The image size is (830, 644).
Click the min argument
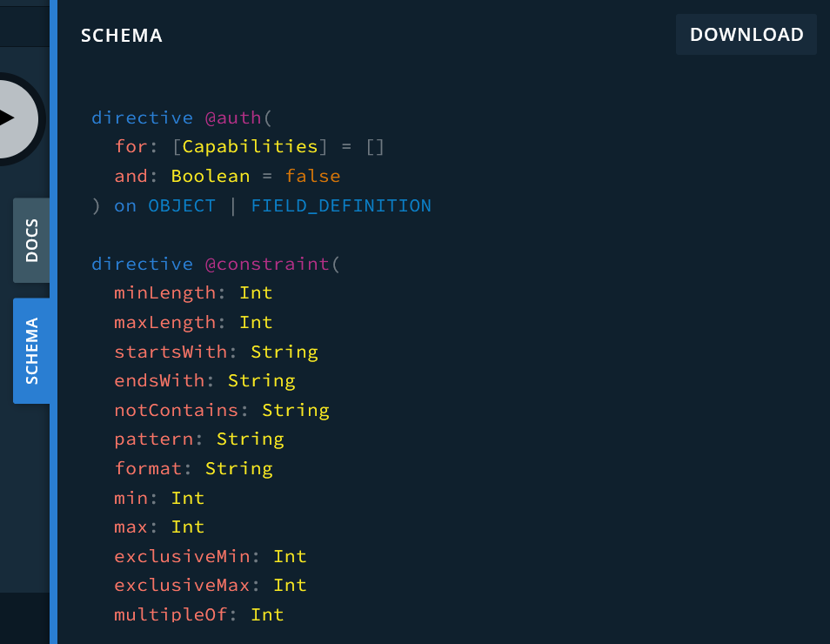[x=131, y=498]
